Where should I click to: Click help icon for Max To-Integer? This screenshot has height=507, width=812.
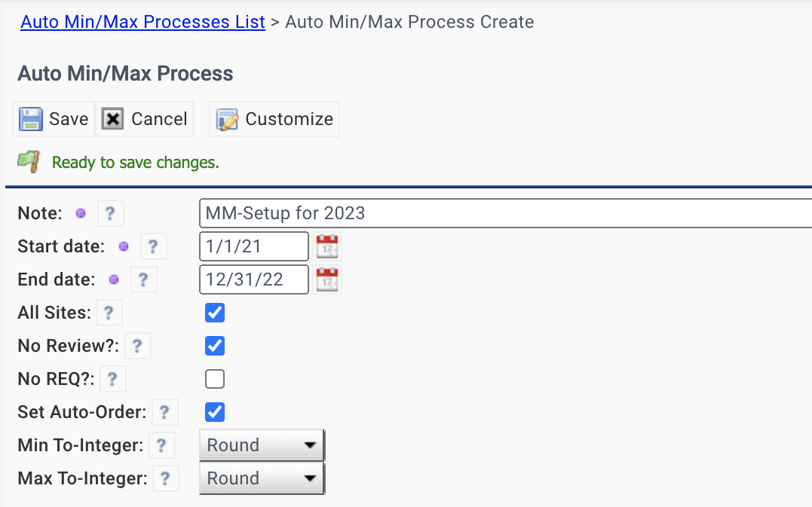click(x=165, y=478)
